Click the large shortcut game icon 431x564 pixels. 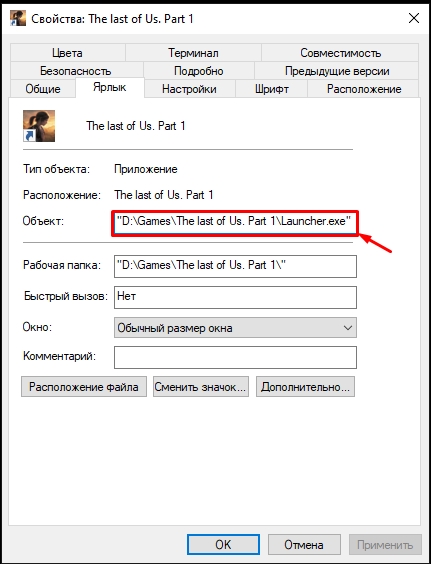point(39,126)
